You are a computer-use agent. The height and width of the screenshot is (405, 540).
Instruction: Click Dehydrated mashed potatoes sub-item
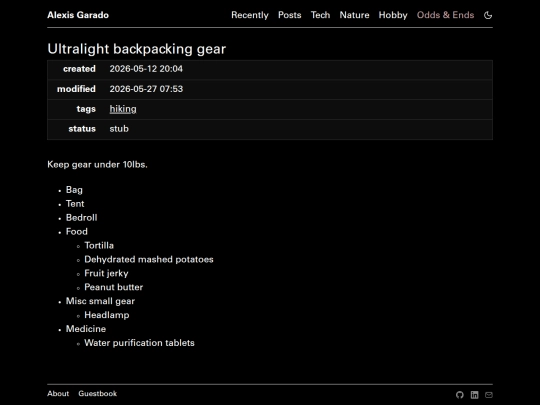click(x=149, y=259)
